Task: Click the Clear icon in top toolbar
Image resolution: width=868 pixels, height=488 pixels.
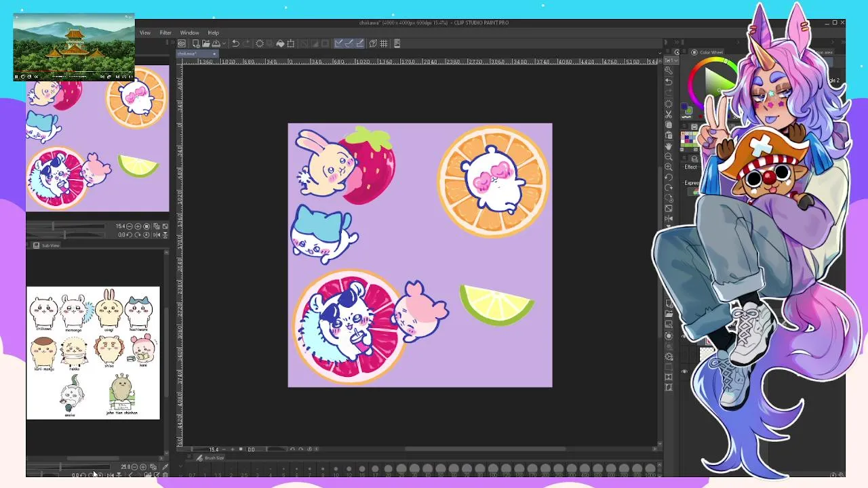Action: (x=260, y=43)
